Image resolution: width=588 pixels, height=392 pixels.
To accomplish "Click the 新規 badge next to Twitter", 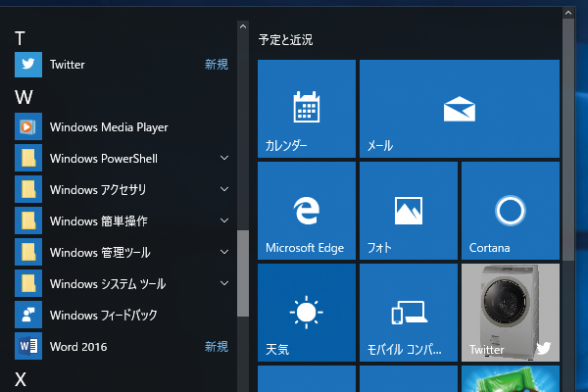I will pos(217,65).
